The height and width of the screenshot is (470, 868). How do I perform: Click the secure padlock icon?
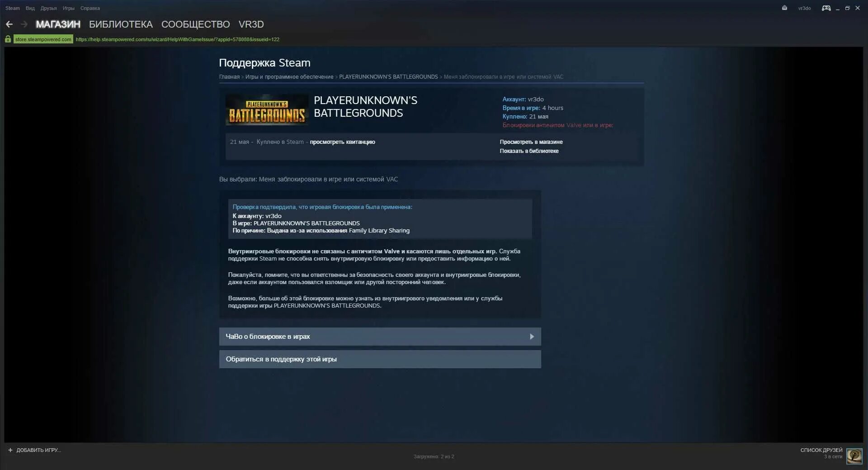[8, 39]
